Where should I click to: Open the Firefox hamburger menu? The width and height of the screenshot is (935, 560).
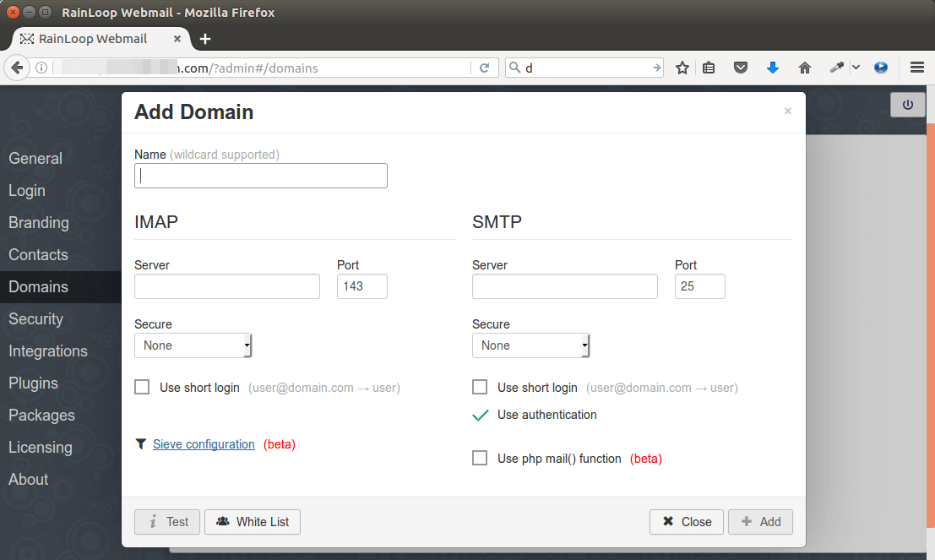(917, 68)
